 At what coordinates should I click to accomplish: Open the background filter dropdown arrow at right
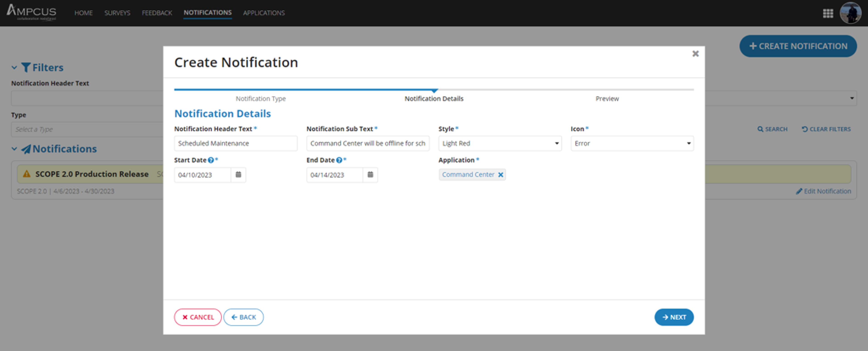pos(851,98)
